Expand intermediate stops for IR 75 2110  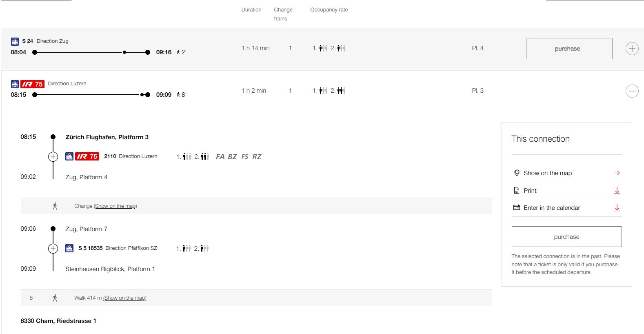pyautogui.click(x=53, y=157)
